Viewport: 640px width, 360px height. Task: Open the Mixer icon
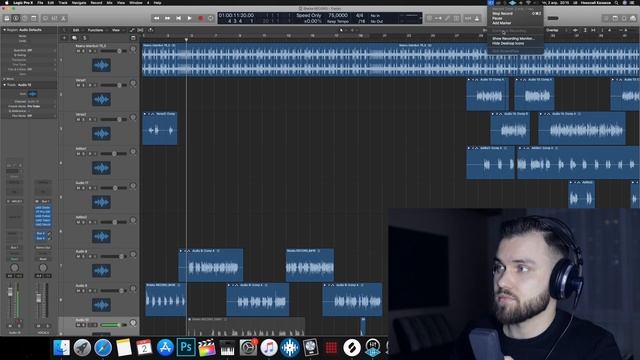55,18
